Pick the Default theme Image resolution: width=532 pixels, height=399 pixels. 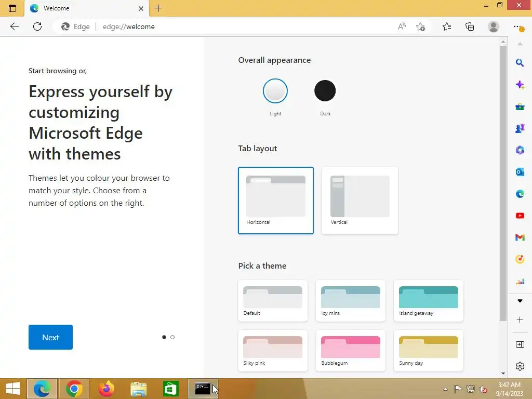[273, 301]
